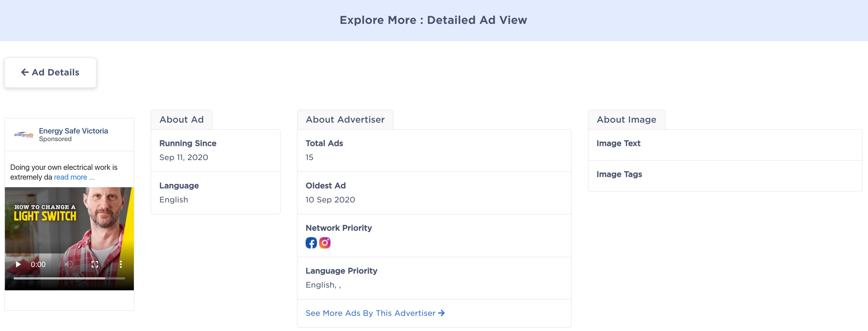The height and width of the screenshot is (331, 868).
Task: Click the Facebook network icon
Action: [x=311, y=243]
